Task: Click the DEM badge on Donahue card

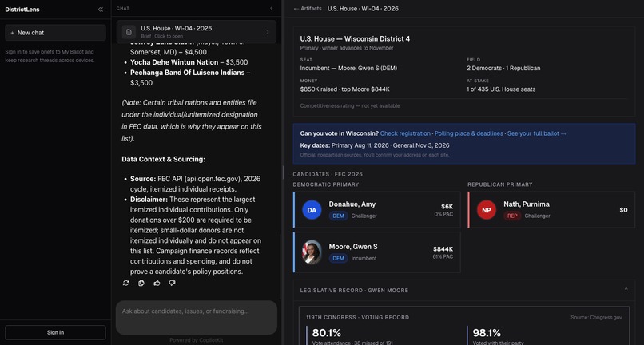Action: pyautogui.click(x=339, y=216)
